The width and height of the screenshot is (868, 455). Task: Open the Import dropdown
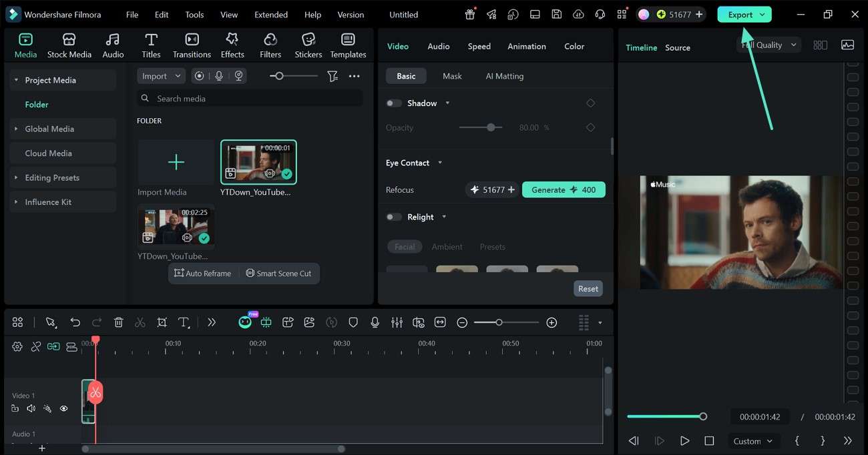pos(162,76)
